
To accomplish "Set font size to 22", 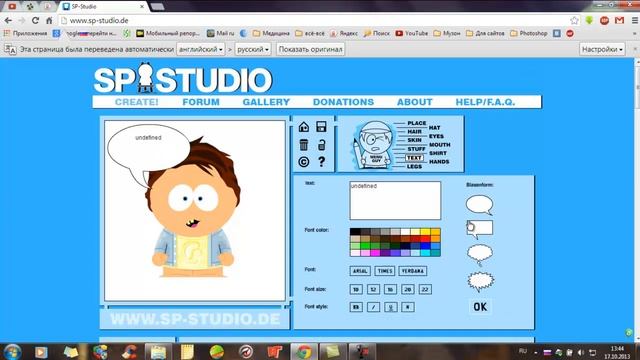I will [x=425, y=289].
